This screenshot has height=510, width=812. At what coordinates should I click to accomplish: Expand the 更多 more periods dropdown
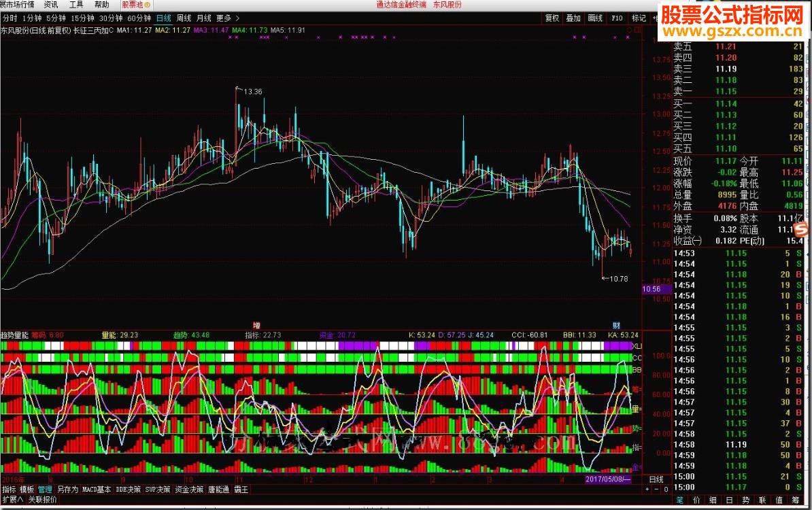pyautogui.click(x=228, y=18)
